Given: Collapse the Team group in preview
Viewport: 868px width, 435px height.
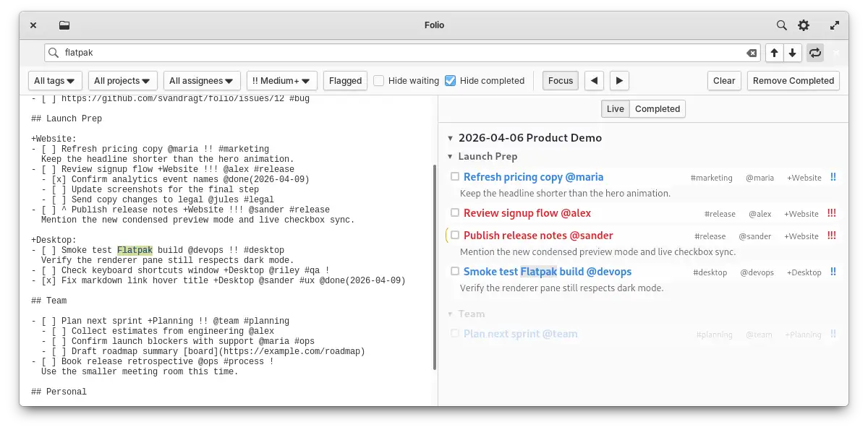Looking at the screenshot, I should pyautogui.click(x=450, y=314).
